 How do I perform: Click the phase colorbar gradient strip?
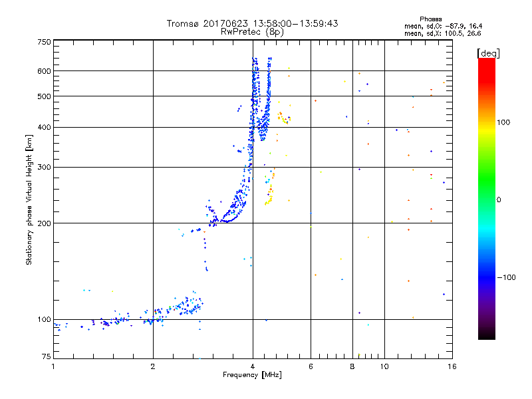tap(487, 198)
